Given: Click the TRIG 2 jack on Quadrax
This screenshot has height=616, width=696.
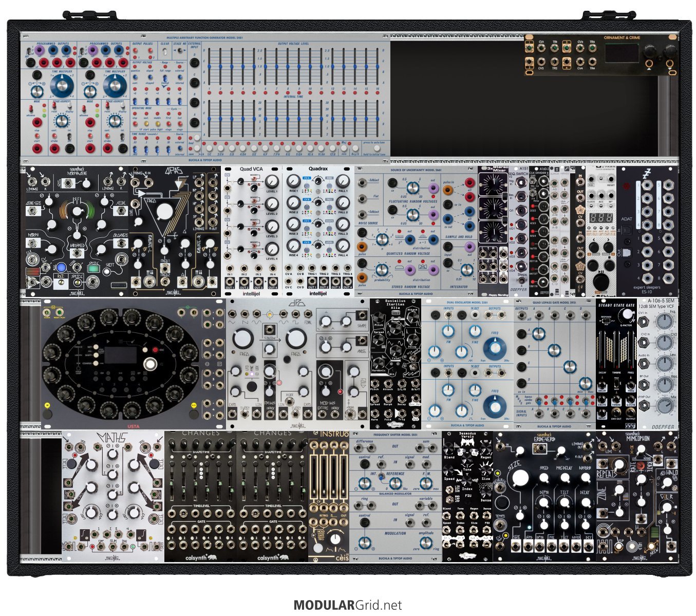Looking at the screenshot, I should click(x=324, y=267).
